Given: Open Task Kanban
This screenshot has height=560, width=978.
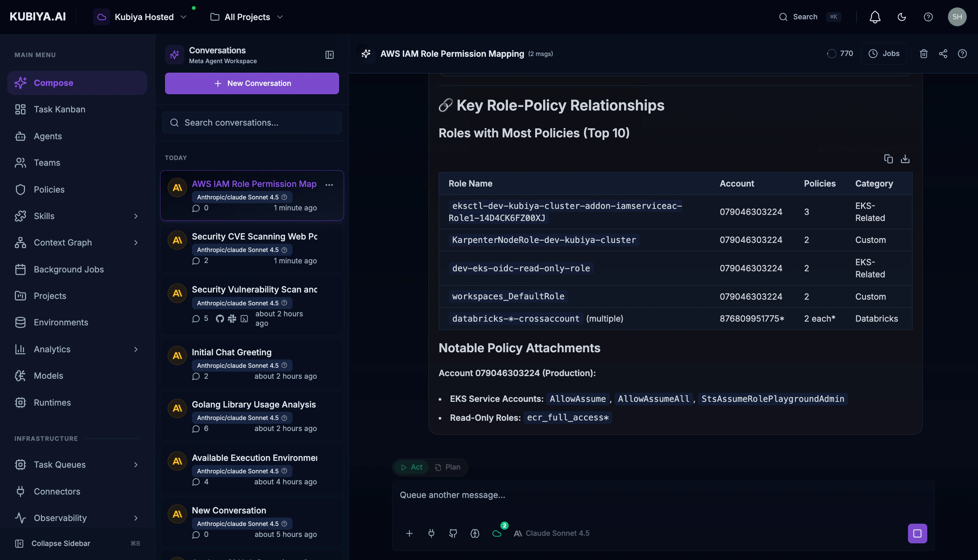Looking at the screenshot, I should point(77,109).
